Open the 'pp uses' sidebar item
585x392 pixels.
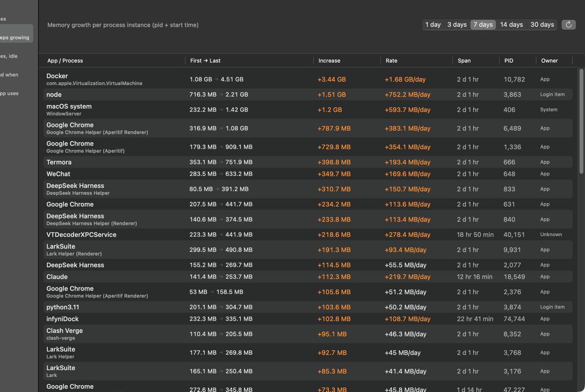click(x=9, y=94)
